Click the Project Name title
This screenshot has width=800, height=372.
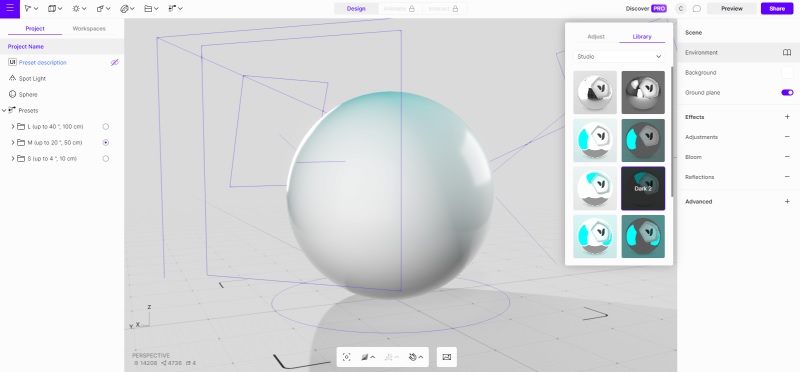point(26,46)
